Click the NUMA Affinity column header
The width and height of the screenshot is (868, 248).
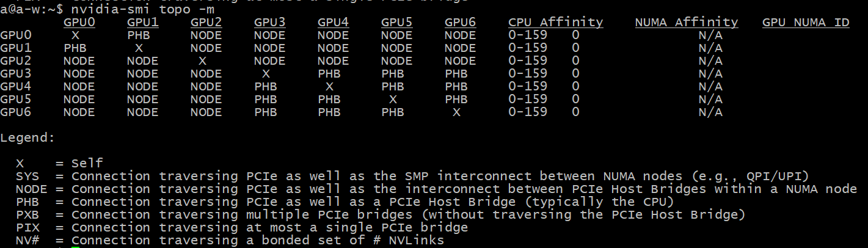[686, 23]
